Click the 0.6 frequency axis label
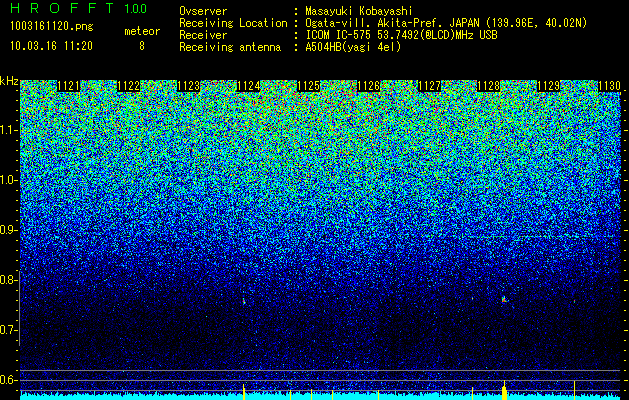The height and width of the screenshot is (400, 629). 7,380
